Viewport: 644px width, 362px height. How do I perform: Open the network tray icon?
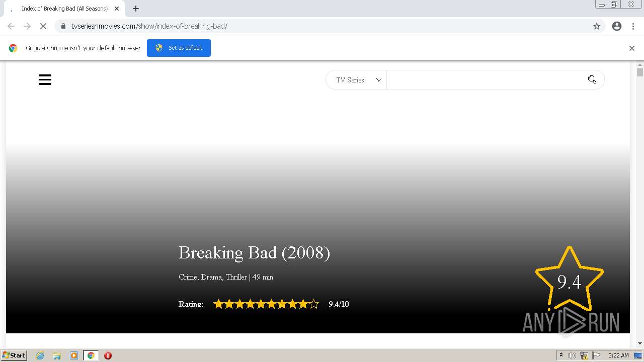click(584, 355)
